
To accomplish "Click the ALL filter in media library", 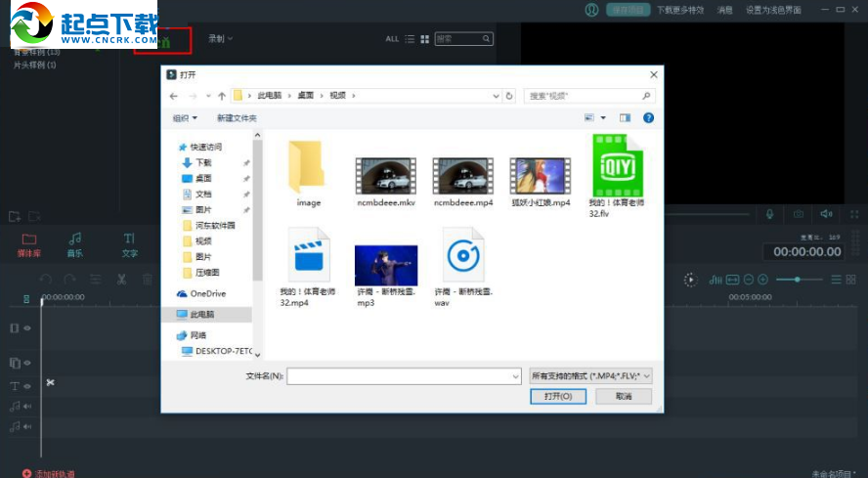I will click(x=392, y=39).
